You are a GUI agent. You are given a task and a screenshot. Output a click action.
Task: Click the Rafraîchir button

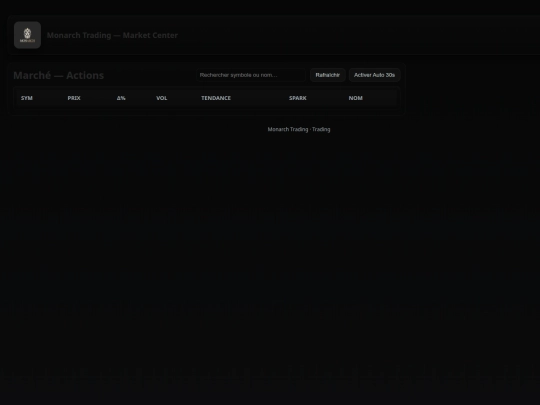coord(328,75)
